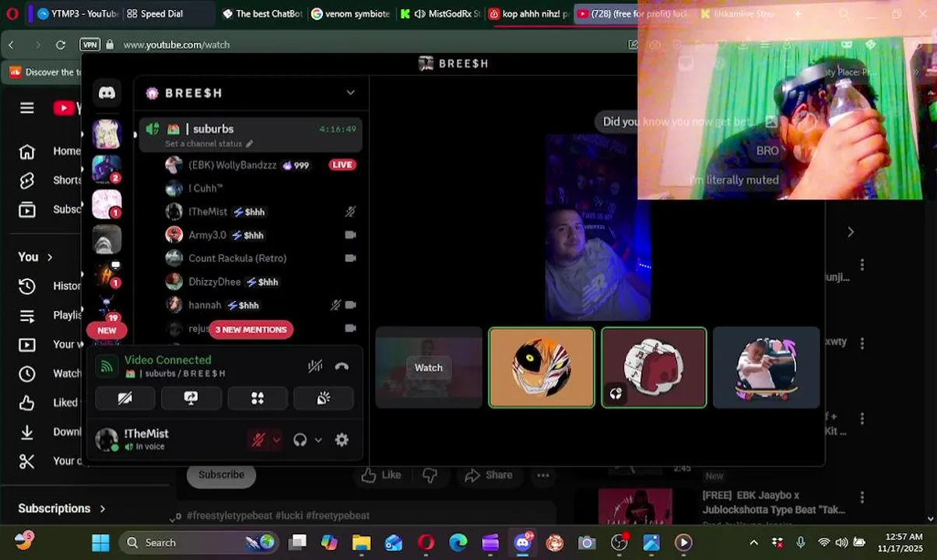Open the soundboard in Discord voice panel

(324, 398)
